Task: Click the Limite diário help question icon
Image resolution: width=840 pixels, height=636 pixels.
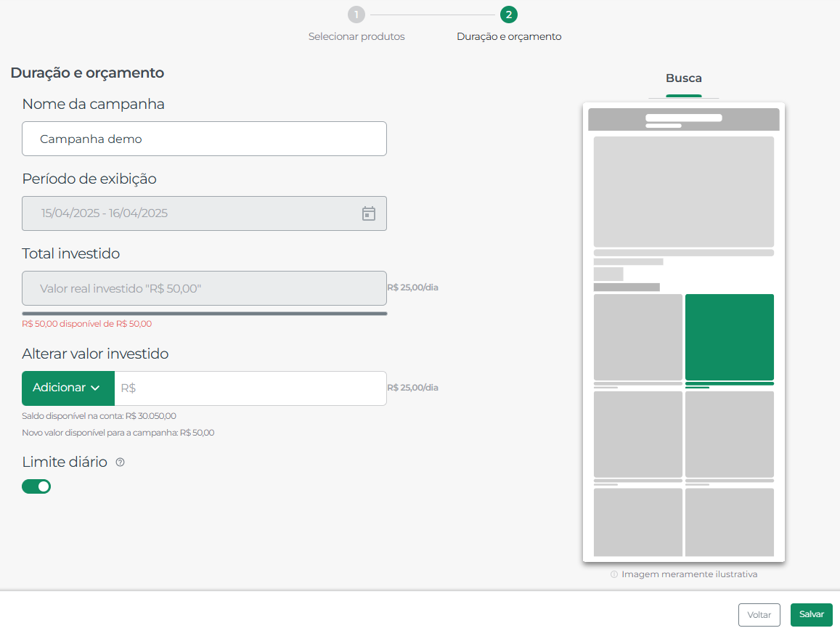Action: pyautogui.click(x=121, y=462)
